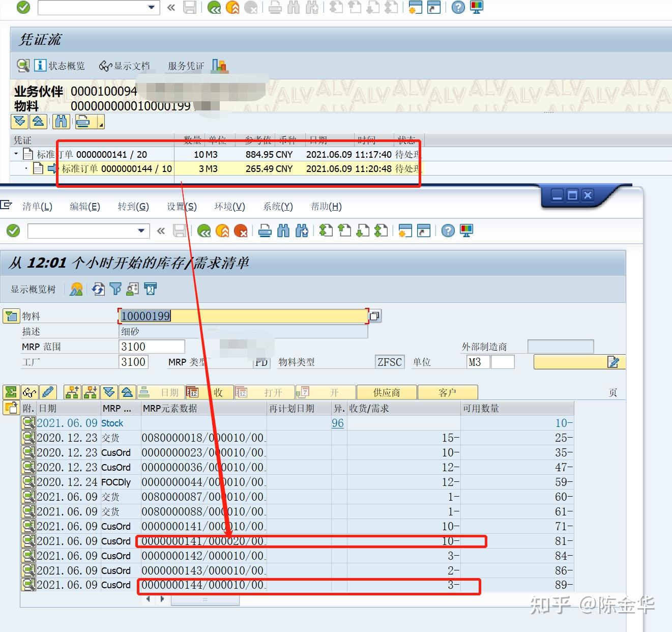Click Display Documents glasses icon in document flow
This screenshot has width=672, height=632.
(x=105, y=66)
